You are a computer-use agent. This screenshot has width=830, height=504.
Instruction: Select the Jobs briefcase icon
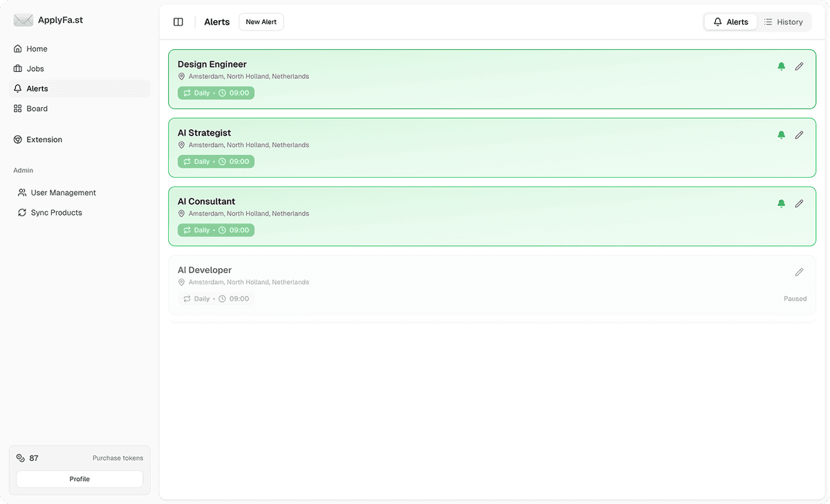pyautogui.click(x=17, y=68)
